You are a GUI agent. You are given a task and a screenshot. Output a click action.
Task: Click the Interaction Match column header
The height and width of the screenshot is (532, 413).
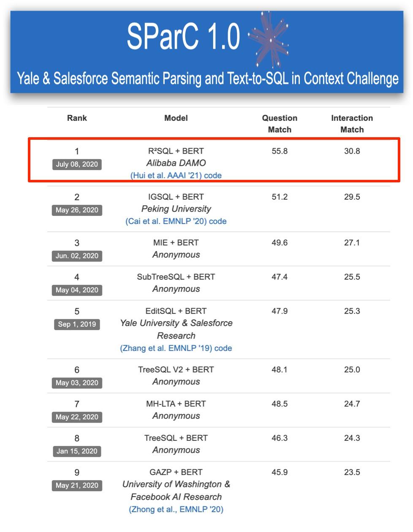coord(352,124)
